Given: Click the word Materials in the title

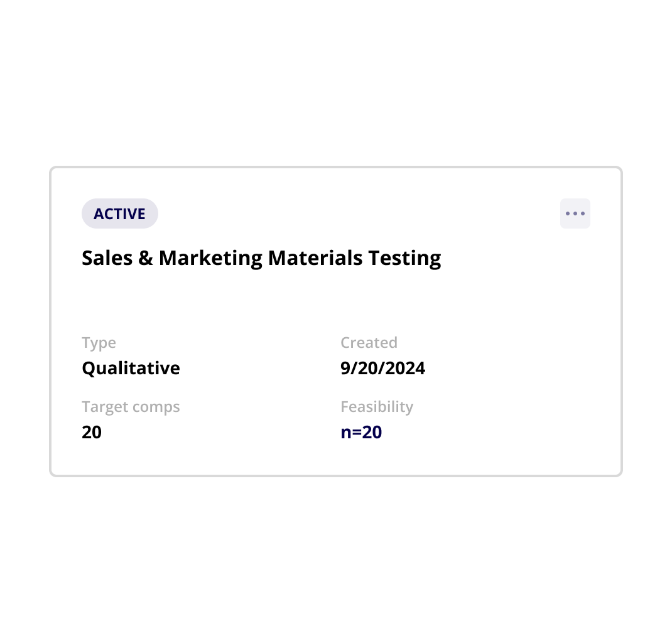Looking at the screenshot, I should [315, 258].
